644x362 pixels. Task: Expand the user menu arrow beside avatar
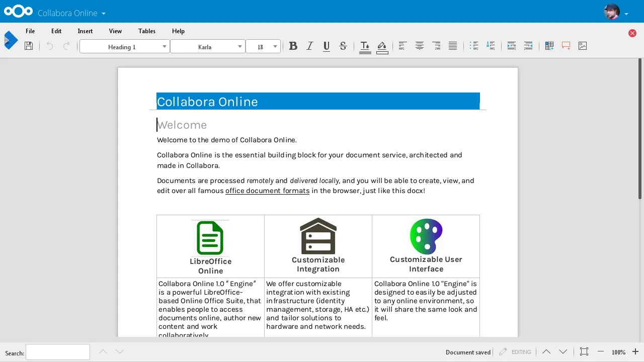coord(626,14)
